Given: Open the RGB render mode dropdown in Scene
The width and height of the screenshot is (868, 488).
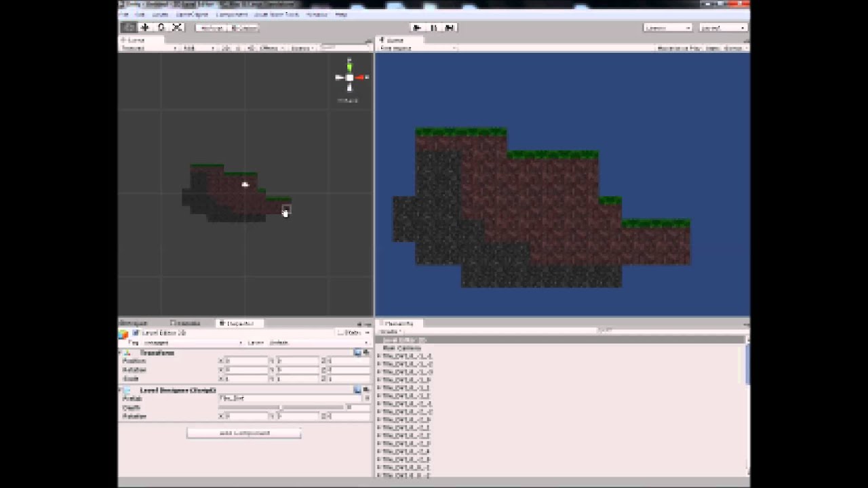Looking at the screenshot, I should tap(198, 48).
